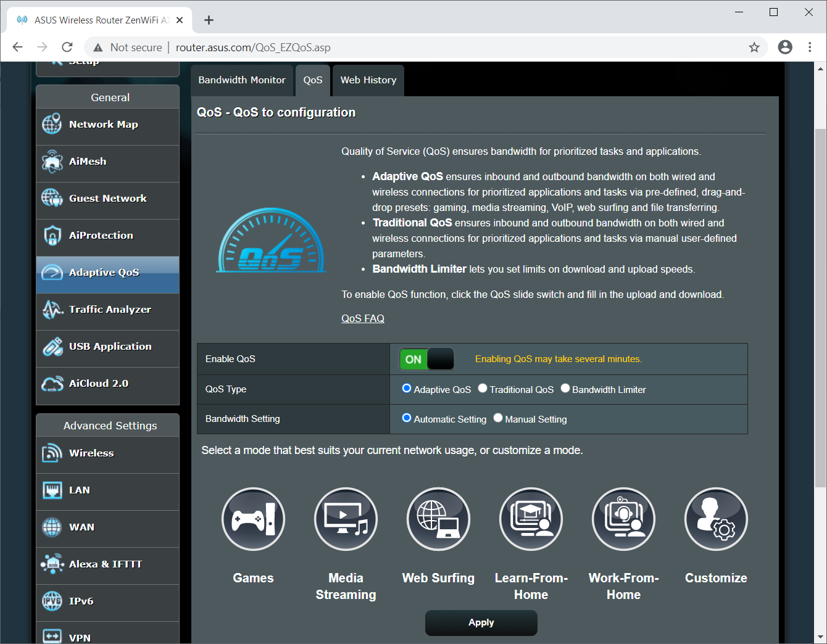Image resolution: width=827 pixels, height=644 pixels.
Task: Click the page vertical scrollbar thumb
Action: point(820,308)
